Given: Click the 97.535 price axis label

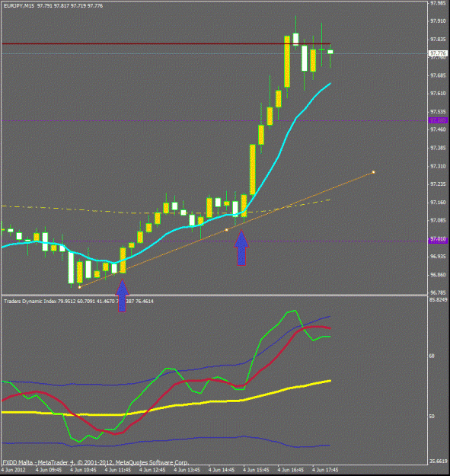Looking at the screenshot, I should click(438, 111).
